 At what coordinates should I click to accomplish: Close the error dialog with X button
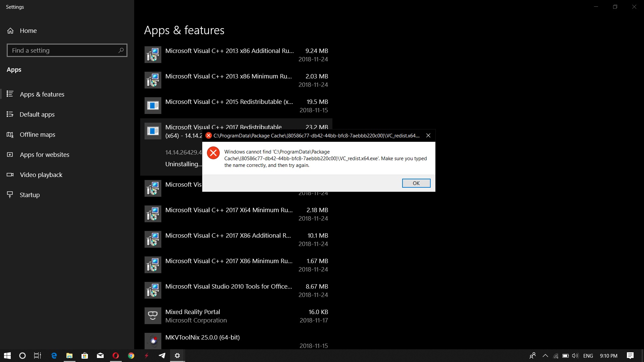[428, 136]
